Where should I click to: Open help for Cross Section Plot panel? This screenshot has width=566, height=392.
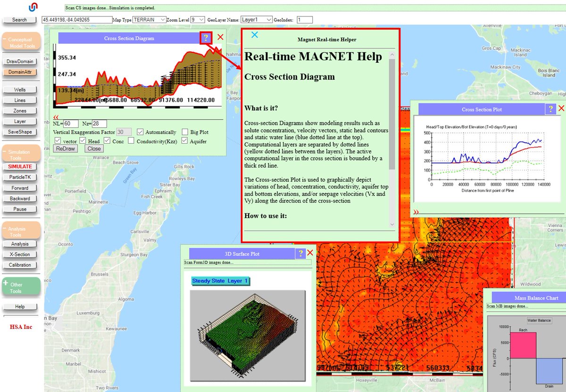[x=550, y=109]
